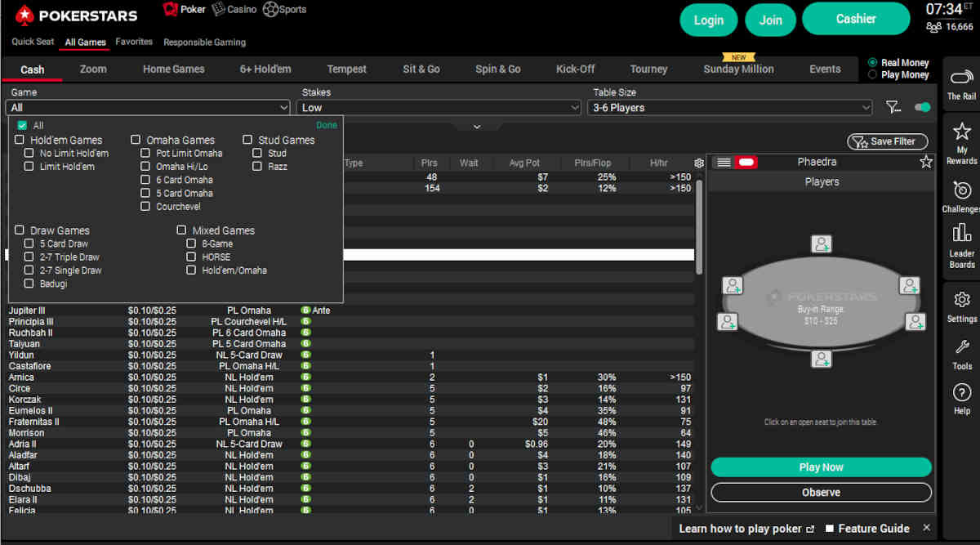Click the Login button
Viewport: 980px width, 545px height.
tap(709, 20)
